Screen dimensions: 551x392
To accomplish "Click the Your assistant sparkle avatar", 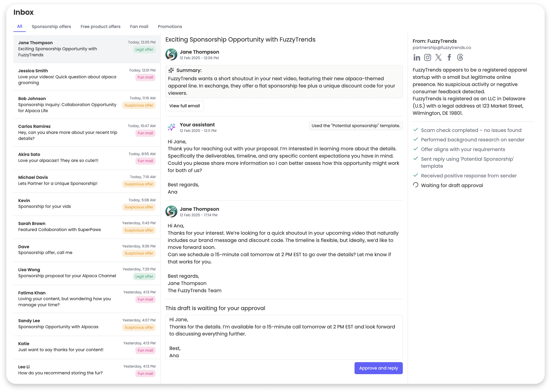I will (x=171, y=127).
